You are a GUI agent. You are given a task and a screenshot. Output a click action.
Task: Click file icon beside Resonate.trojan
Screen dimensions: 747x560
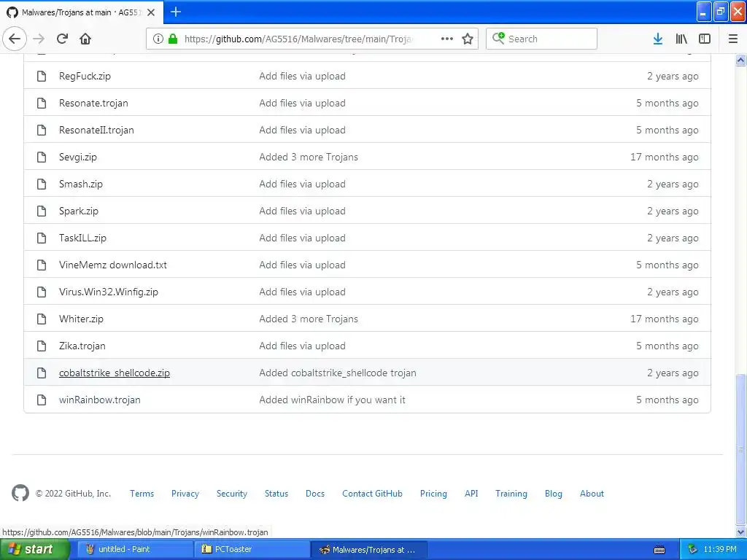click(42, 103)
